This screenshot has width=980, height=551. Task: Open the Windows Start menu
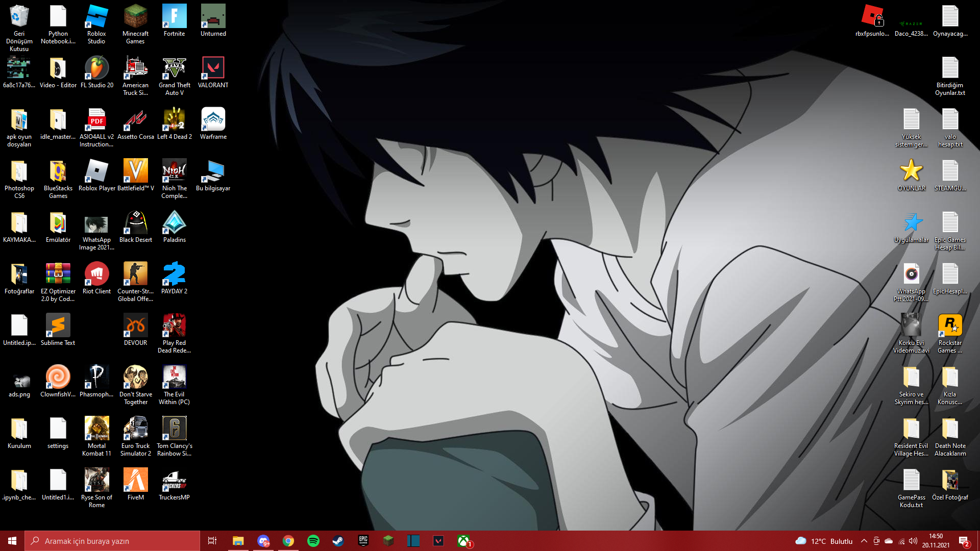[x=12, y=541]
